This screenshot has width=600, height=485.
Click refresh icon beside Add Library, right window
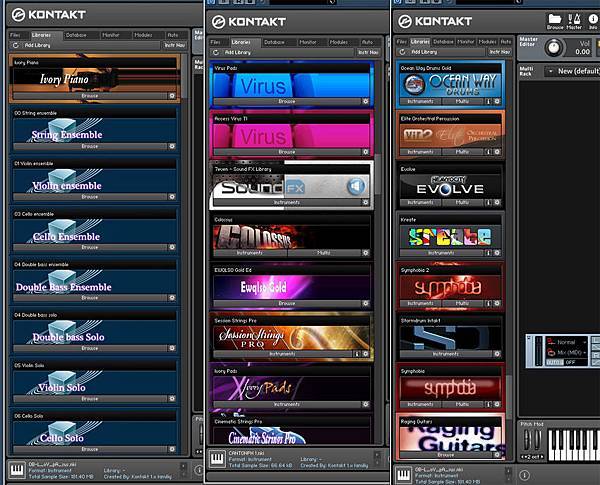(402, 52)
